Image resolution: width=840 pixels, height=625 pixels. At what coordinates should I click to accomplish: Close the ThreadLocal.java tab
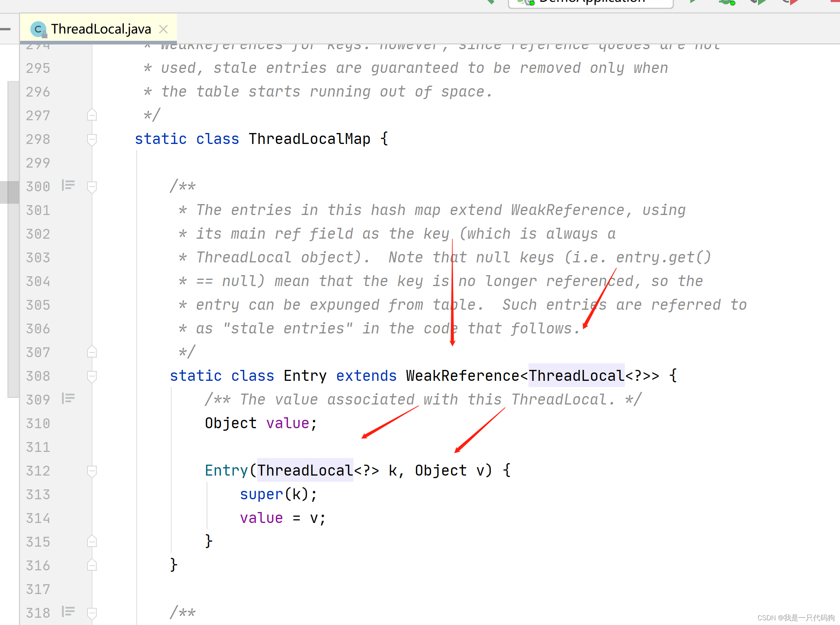163,29
